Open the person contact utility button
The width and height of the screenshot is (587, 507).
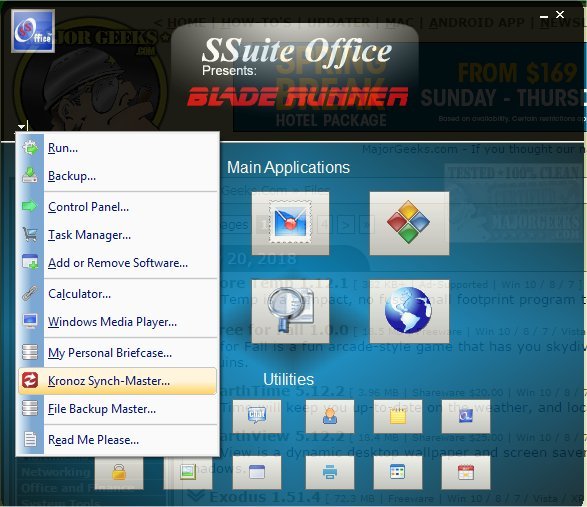tap(330, 416)
